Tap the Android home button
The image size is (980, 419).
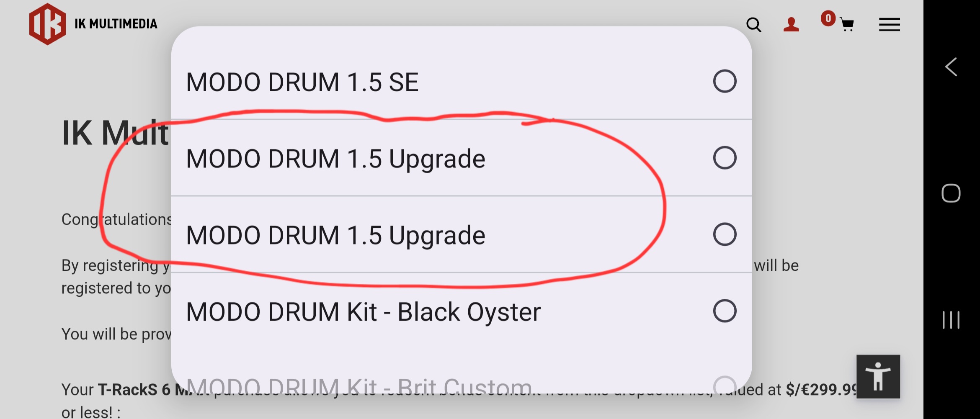(951, 193)
